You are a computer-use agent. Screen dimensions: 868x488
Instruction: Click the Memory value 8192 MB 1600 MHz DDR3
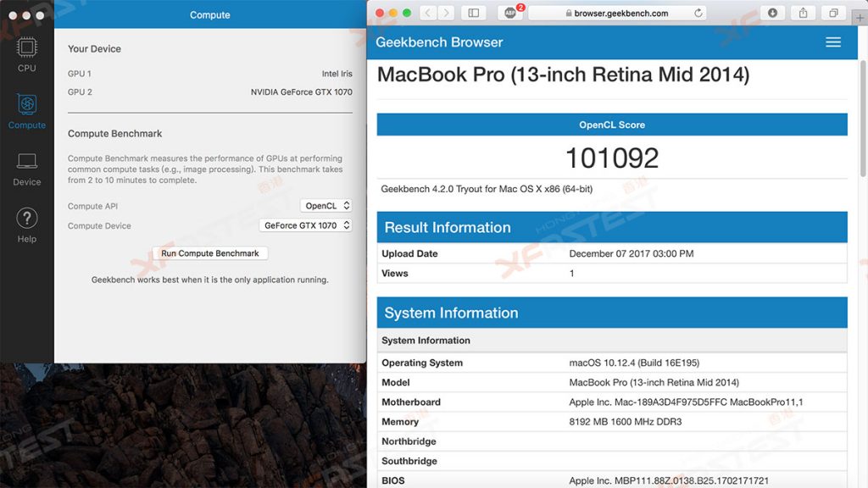(x=625, y=422)
